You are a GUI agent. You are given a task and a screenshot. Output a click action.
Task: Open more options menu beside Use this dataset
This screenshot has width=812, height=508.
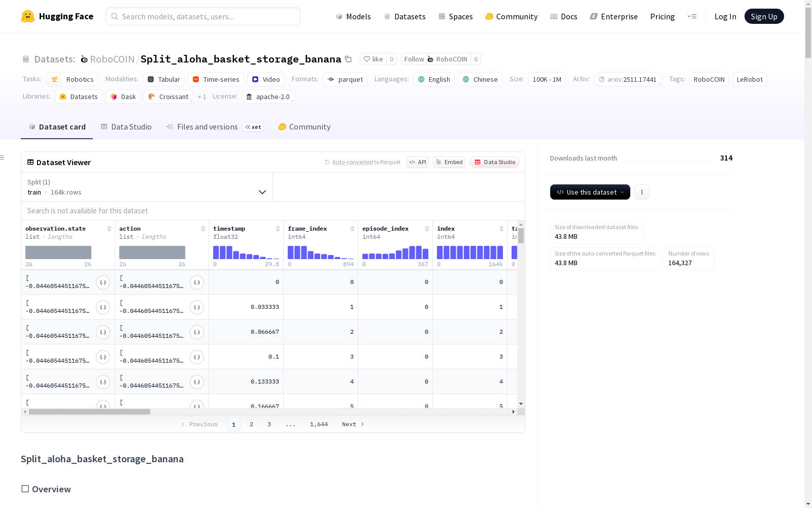tap(642, 192)
